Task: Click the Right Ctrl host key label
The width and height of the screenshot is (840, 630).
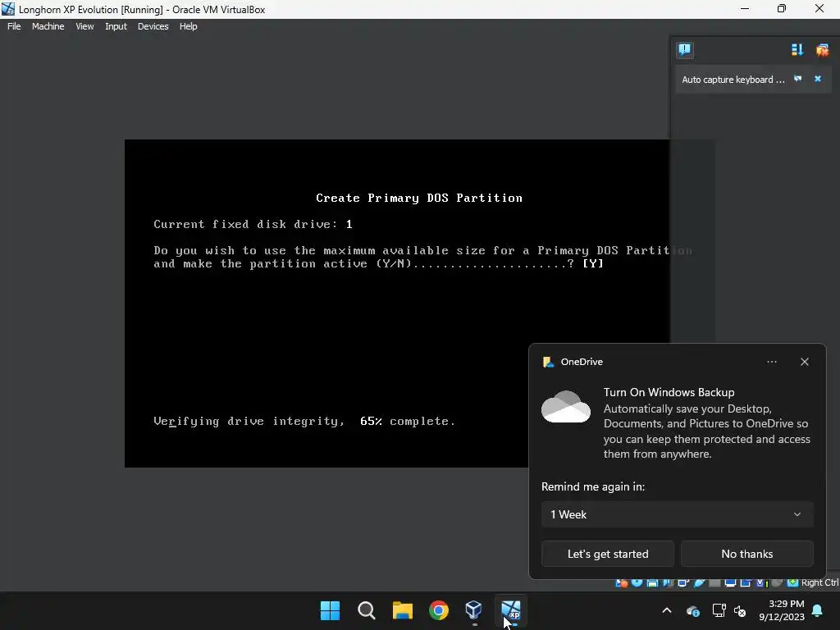Action: (819, 583)
